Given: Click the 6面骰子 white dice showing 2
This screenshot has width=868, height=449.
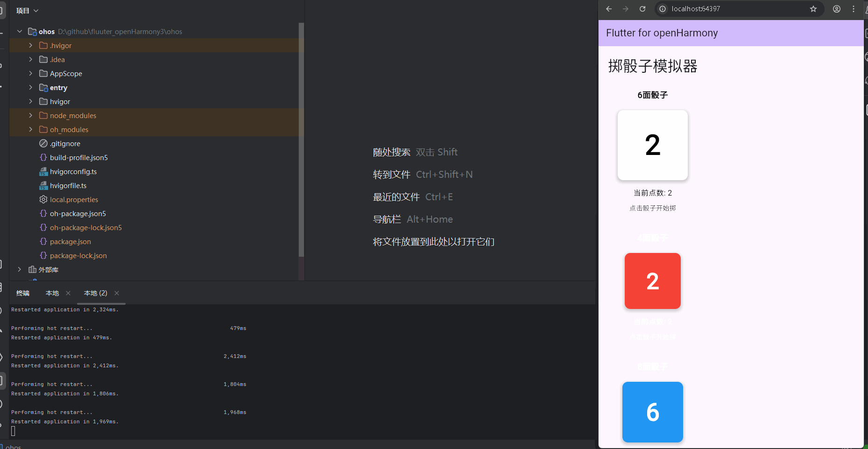Looking at the screenshot, I should [652, 145].
